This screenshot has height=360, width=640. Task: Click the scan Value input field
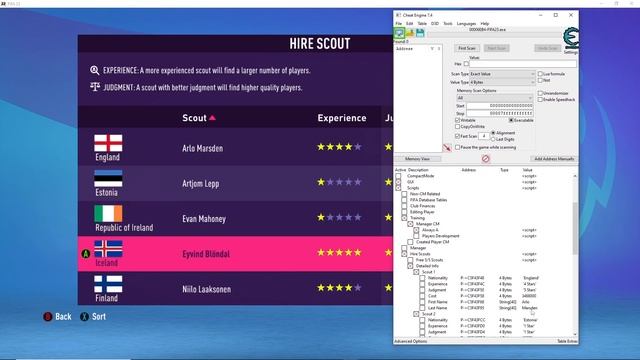[523, 64]
